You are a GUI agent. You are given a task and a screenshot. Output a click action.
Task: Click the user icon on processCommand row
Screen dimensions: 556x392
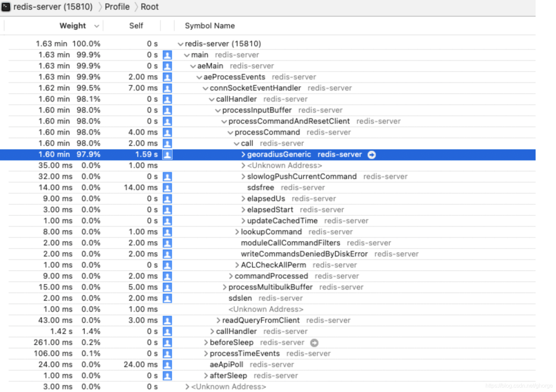pyautogui.click(x=167, y=132)
